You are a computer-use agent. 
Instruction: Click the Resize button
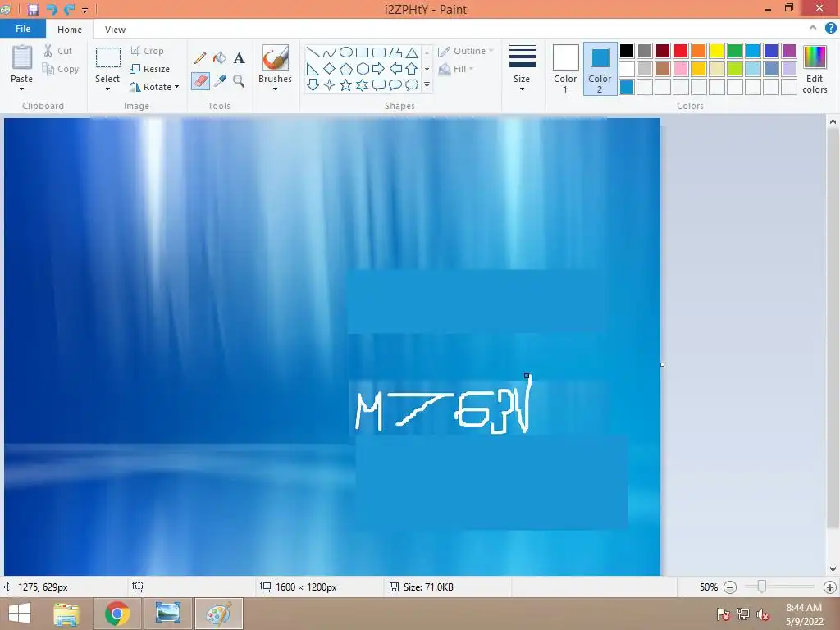tap(150, 69)
